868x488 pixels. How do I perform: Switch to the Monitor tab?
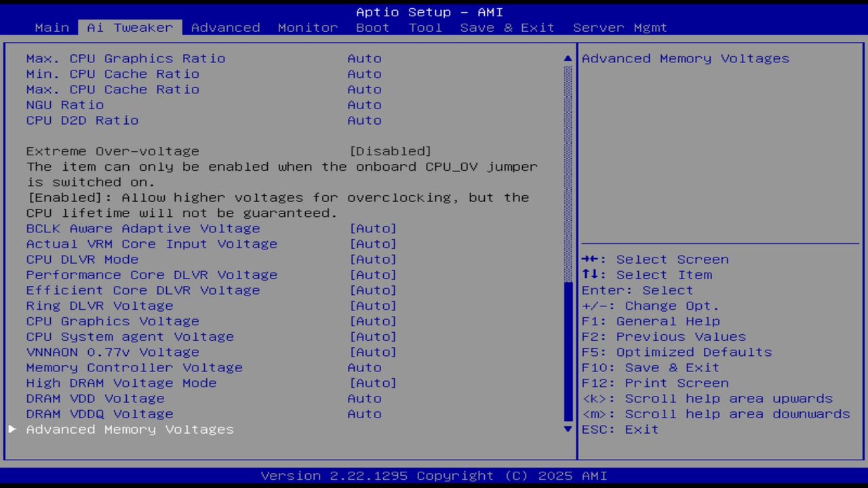pos(307,27)
